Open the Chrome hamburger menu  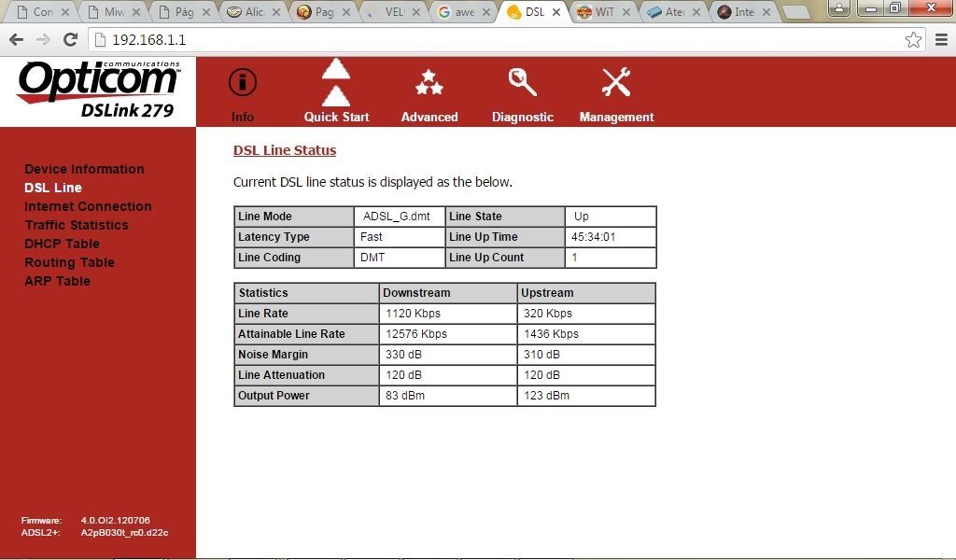(x=941, y=40)
